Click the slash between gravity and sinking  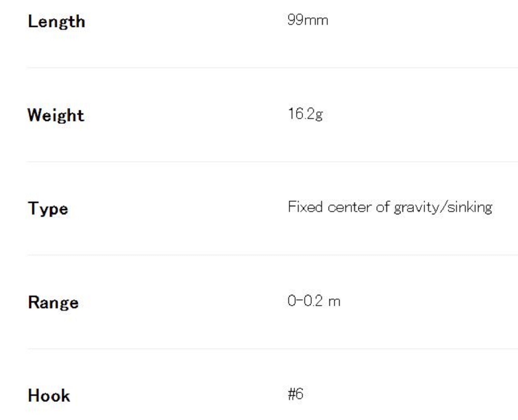(443, 208)
